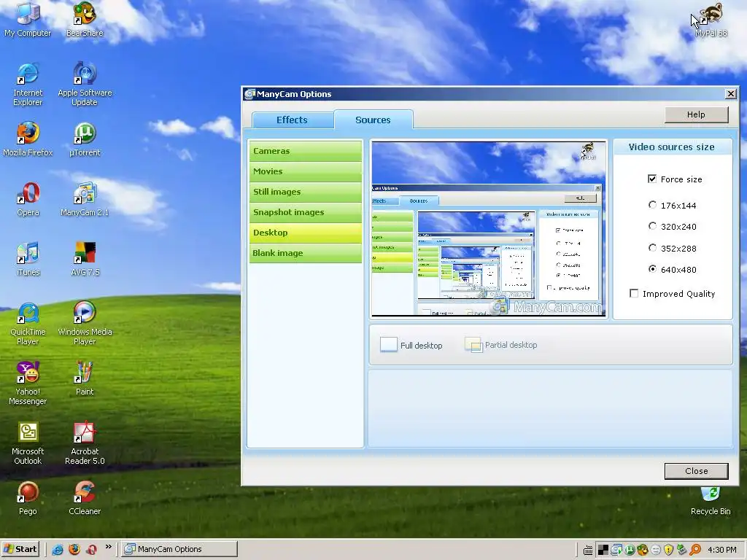747x560 pixels.
Task: Select the 352x288 size radio button
Action: (x=653, y=248)
